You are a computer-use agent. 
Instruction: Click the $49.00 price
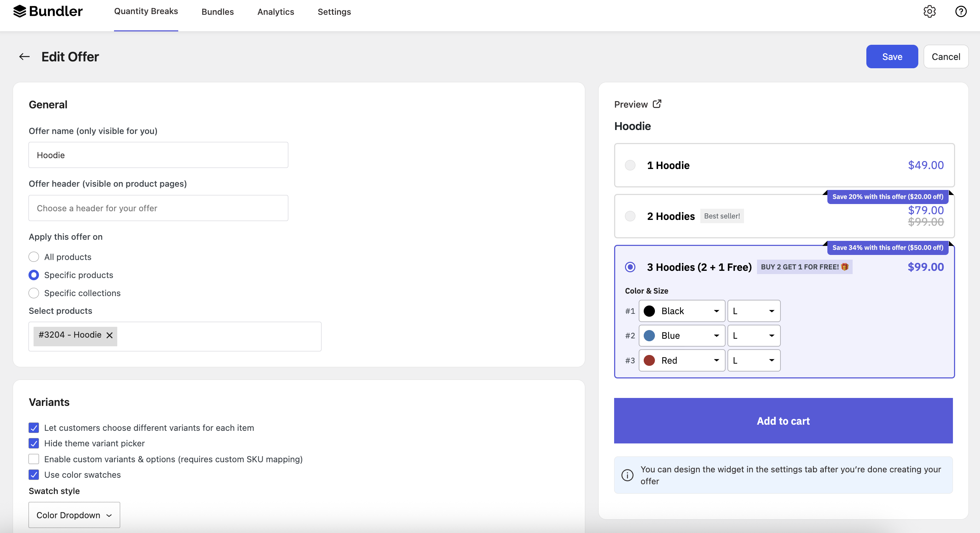coord(926,165)
